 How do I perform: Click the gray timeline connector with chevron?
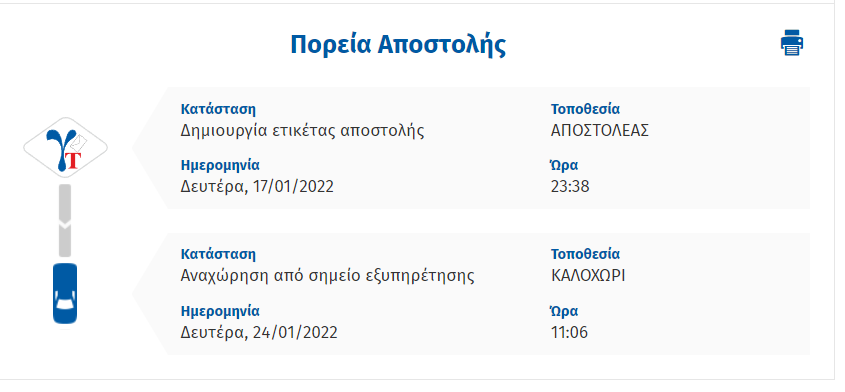click(65, 221)
